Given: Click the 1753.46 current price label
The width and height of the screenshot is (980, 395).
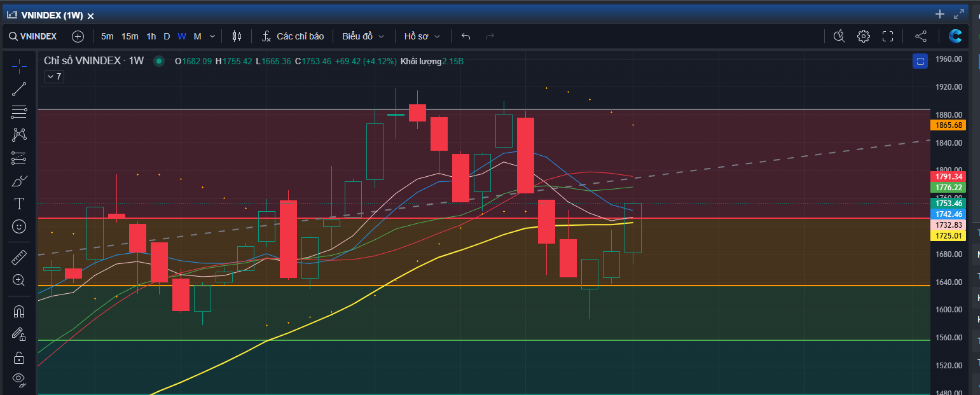Looking at the screenshot, I should tap(948, 203).
